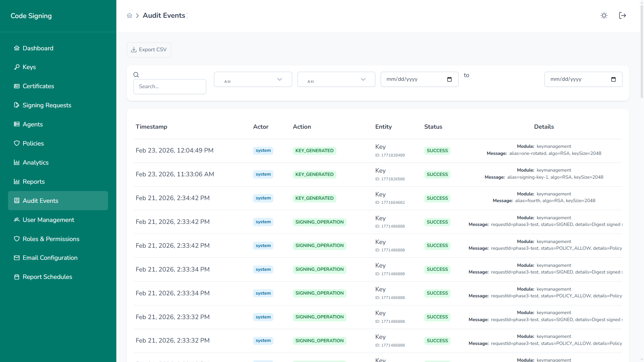Click inside the Search field
Image resolution: width=644 pixels, height=362 pixels.
[170, 86]
